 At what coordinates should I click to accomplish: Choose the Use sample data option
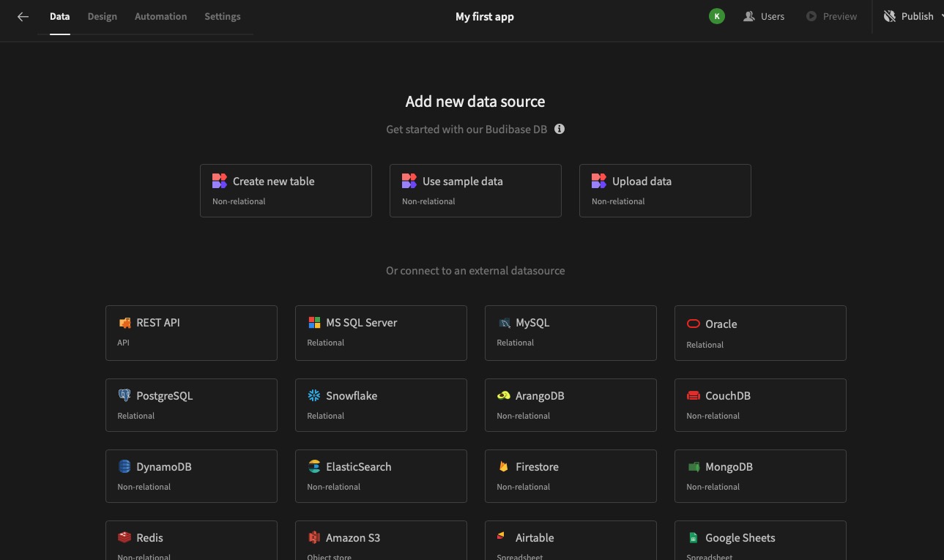pyautogui.click(x=475, y=190)
